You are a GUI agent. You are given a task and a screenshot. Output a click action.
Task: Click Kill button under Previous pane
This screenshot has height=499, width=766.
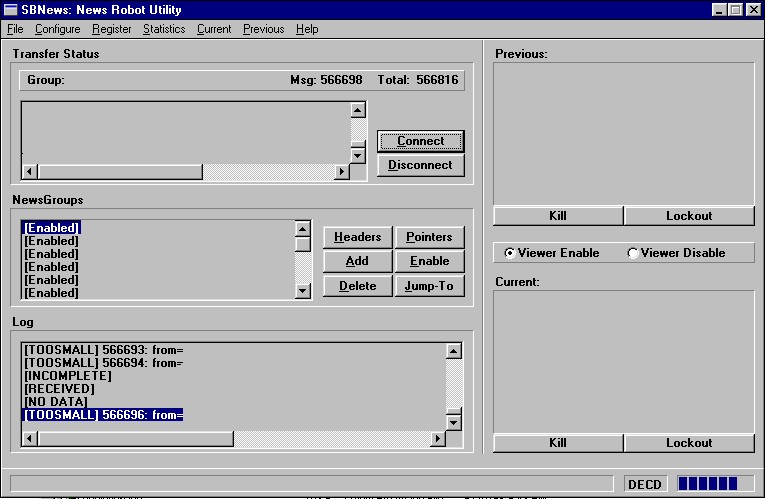tap(558, 216)
